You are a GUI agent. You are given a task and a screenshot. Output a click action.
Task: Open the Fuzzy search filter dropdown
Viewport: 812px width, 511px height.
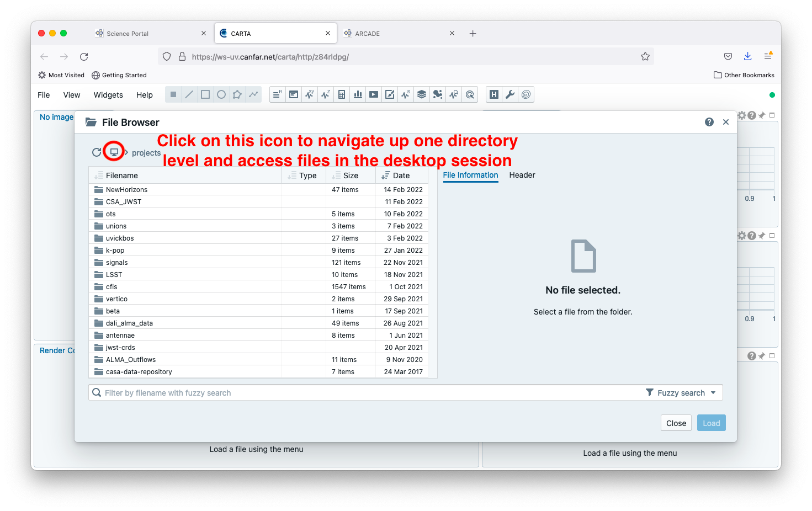pos(681,393)
